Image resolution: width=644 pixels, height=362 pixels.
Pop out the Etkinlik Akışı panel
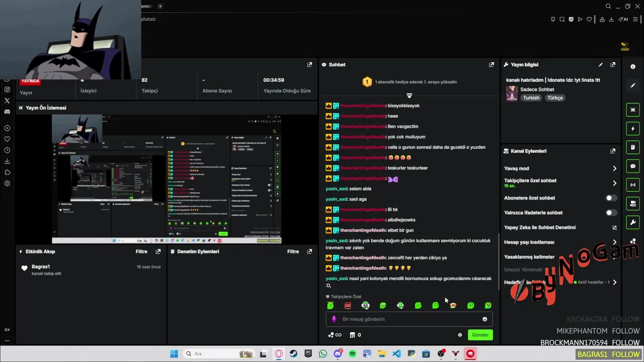[158, 251]
